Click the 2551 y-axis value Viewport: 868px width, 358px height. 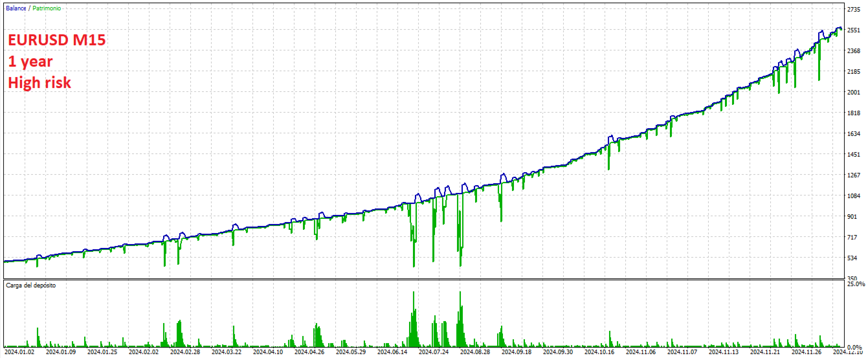(x=853, y=30)
